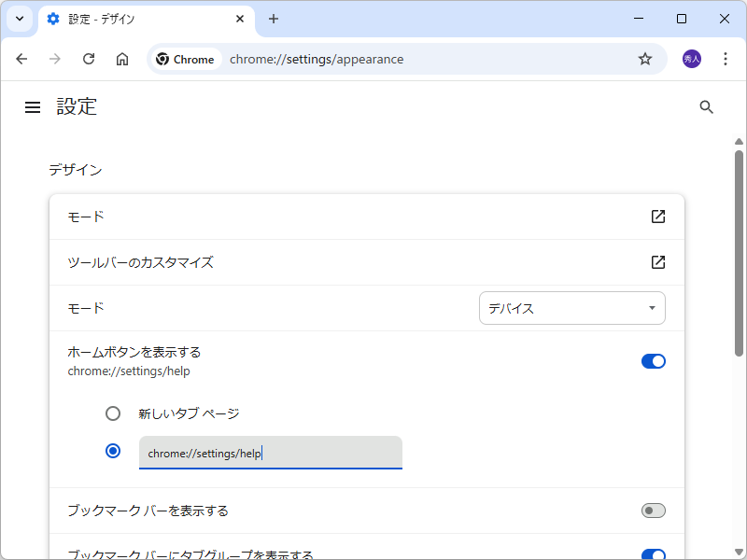Open the settings hamburger menu
This screenshot has height=560, width=747.
click(x=33, y=106)
